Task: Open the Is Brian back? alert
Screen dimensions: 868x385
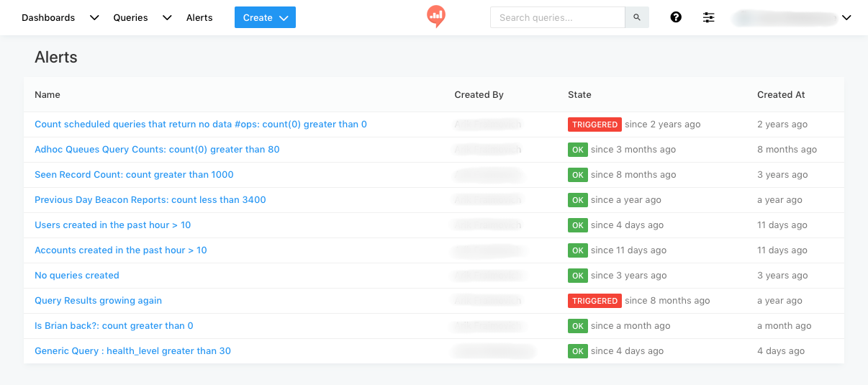Action: [x=114, y=326]
